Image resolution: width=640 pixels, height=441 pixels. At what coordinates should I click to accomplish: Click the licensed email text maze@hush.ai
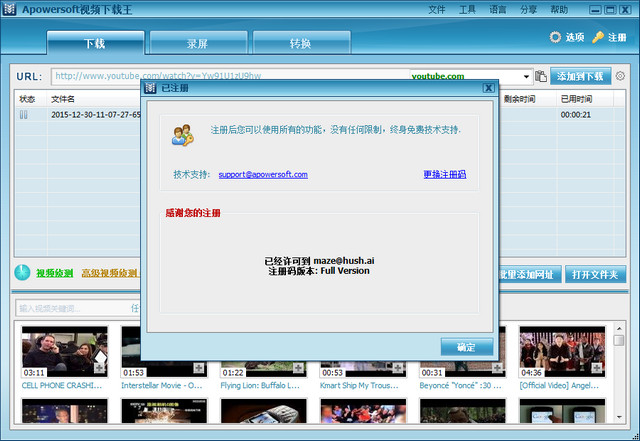coord(344,261)
